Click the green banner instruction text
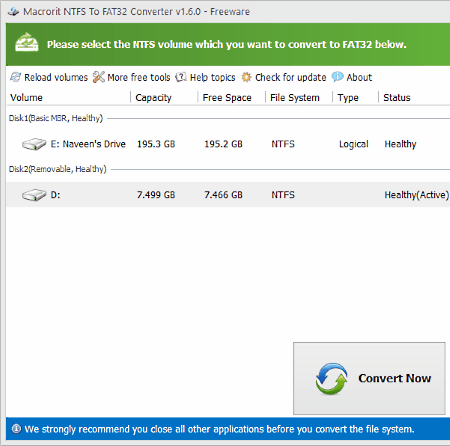This screenshot has height=446, width=450. click(227, 44)
